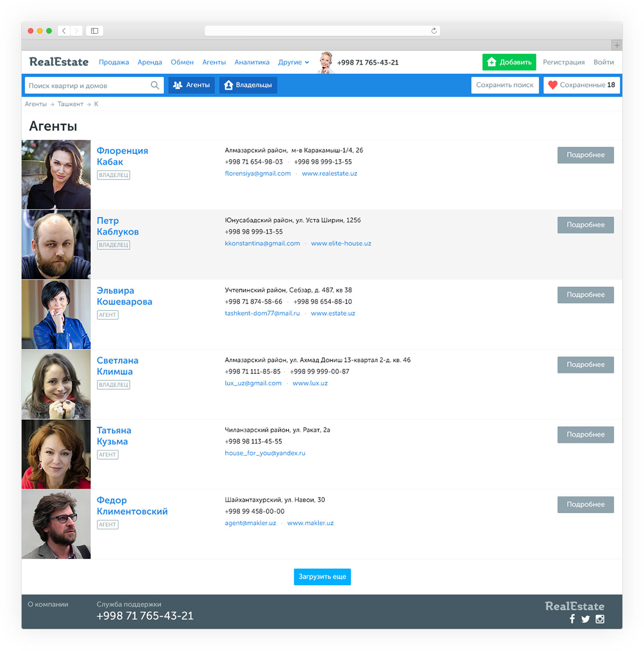
Task: Navigate to Ташкент in the breadcrumb
Action: 70,104
